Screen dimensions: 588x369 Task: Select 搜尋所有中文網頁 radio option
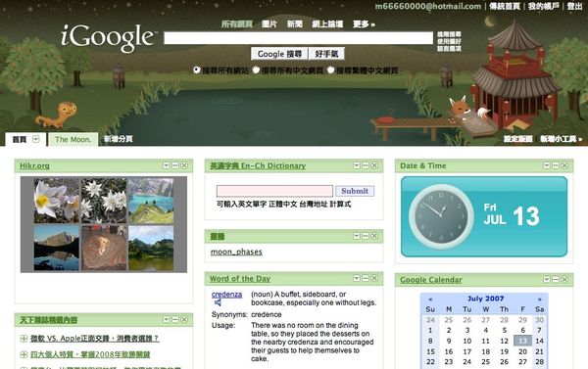256,70
